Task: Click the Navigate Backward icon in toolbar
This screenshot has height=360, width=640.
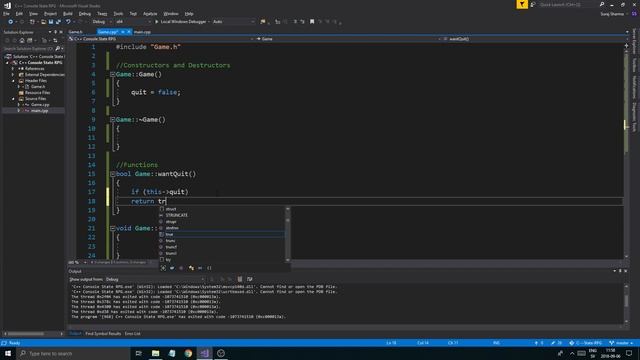Action: pos(11,22)
